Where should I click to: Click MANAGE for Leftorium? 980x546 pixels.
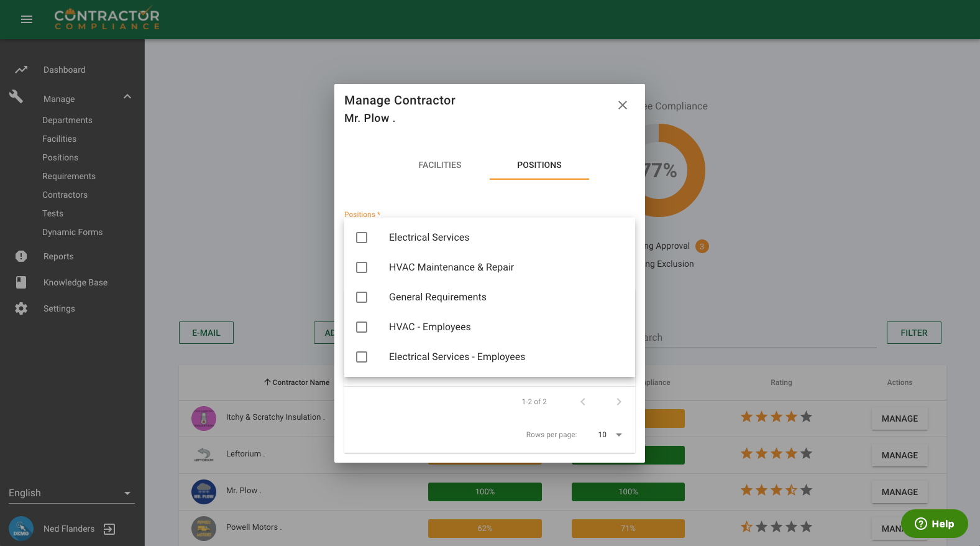click(900, 455)
